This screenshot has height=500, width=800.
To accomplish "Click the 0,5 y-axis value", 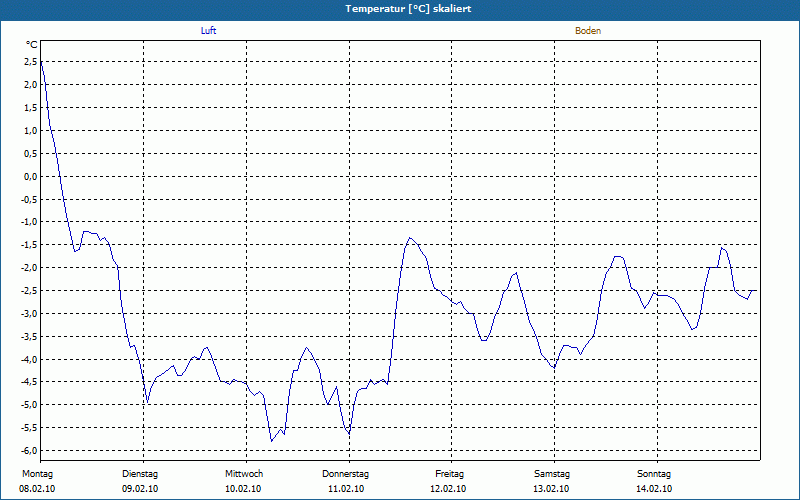I will 30,154.
